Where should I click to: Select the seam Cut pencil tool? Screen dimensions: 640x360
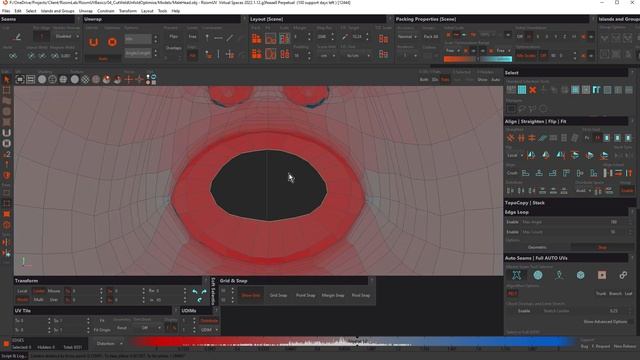click(x=17, y=37)
